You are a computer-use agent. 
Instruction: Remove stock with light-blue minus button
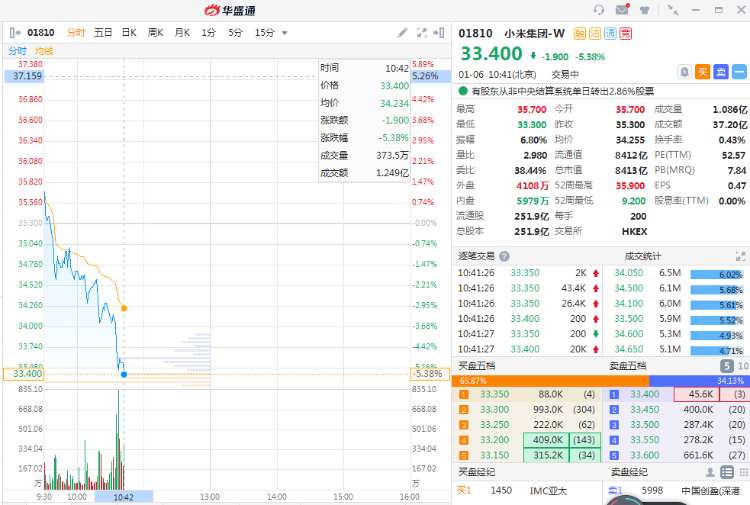(x=739, y=72)
